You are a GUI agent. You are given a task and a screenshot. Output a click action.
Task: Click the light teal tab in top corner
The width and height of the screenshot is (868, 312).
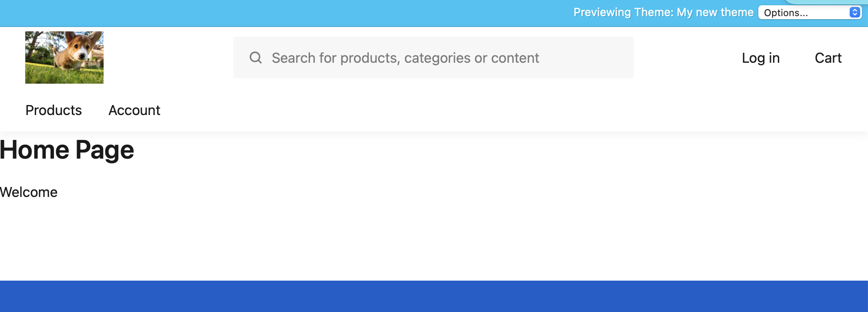pyautogui.click(x=827, y=2)
